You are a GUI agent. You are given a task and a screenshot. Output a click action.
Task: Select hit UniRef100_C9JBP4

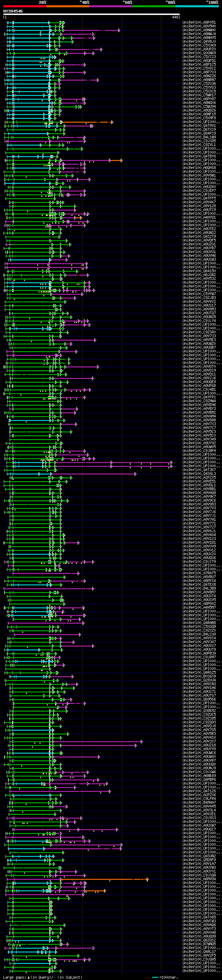[199, 451]
